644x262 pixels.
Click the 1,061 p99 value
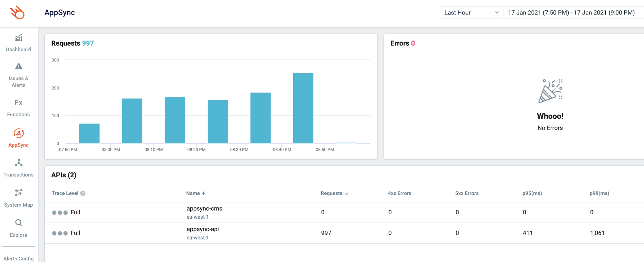(597, 233)
